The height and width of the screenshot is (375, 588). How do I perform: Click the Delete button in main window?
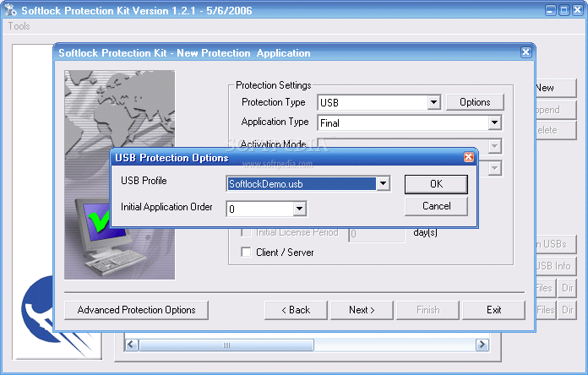[555, 130]
